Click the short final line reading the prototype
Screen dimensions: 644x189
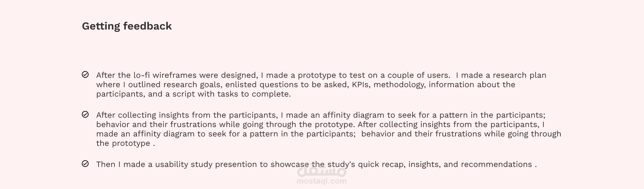pos(126,143)
